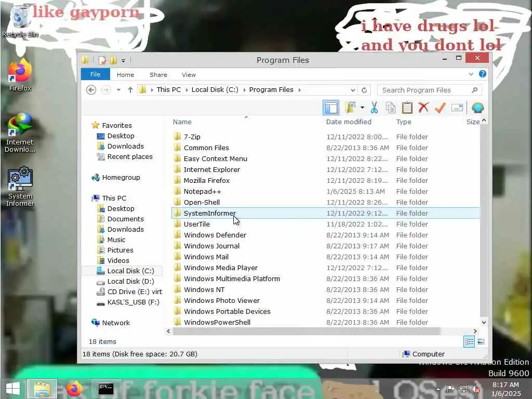The height and width of the screenshot is (399, 532).
Task: Click the Refresh button by address bar
Action: 364,90
